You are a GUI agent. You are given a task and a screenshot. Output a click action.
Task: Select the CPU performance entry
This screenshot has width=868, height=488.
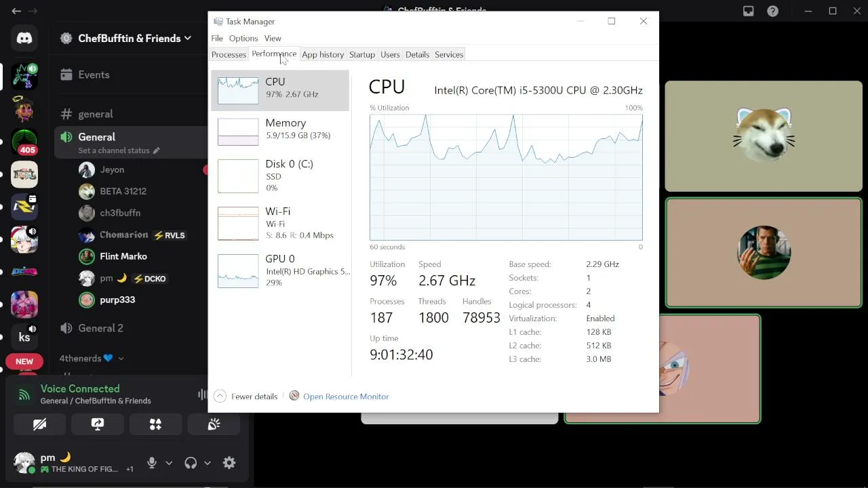click(280, 90)
